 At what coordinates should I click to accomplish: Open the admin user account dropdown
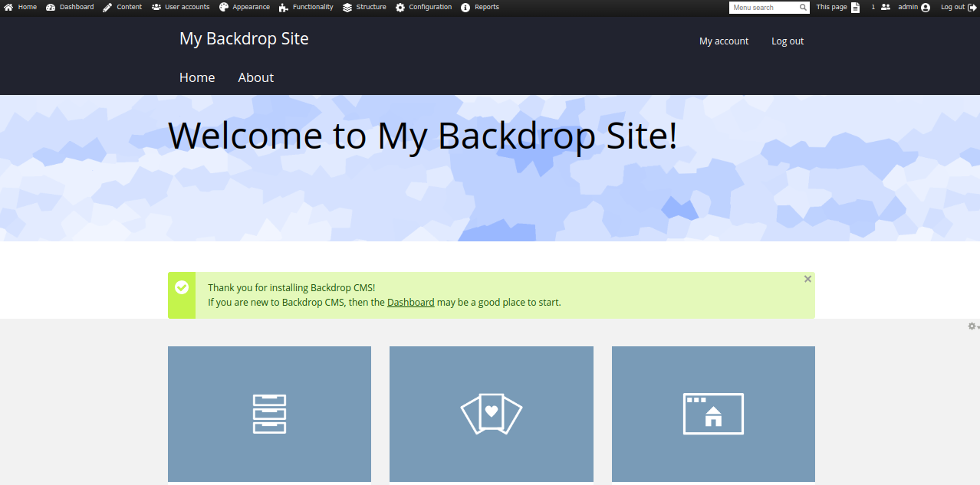(x=913, y=8)
